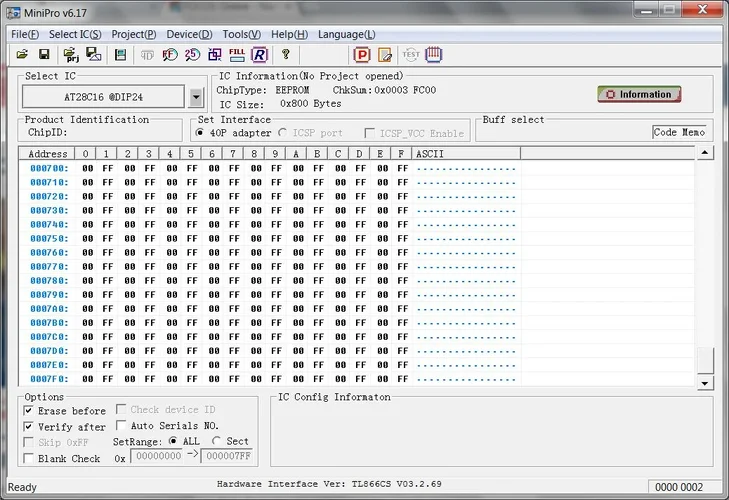Click the 25 flash search icon
This screenshot has width=729, height=500.
point(192,55)
